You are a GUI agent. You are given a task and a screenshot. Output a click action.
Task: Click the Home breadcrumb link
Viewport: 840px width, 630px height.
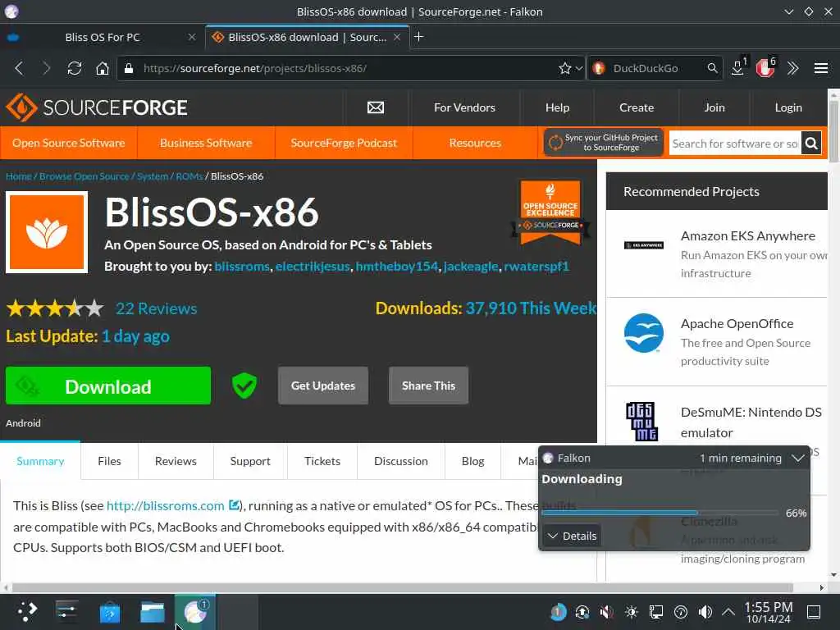pos(18,176)
